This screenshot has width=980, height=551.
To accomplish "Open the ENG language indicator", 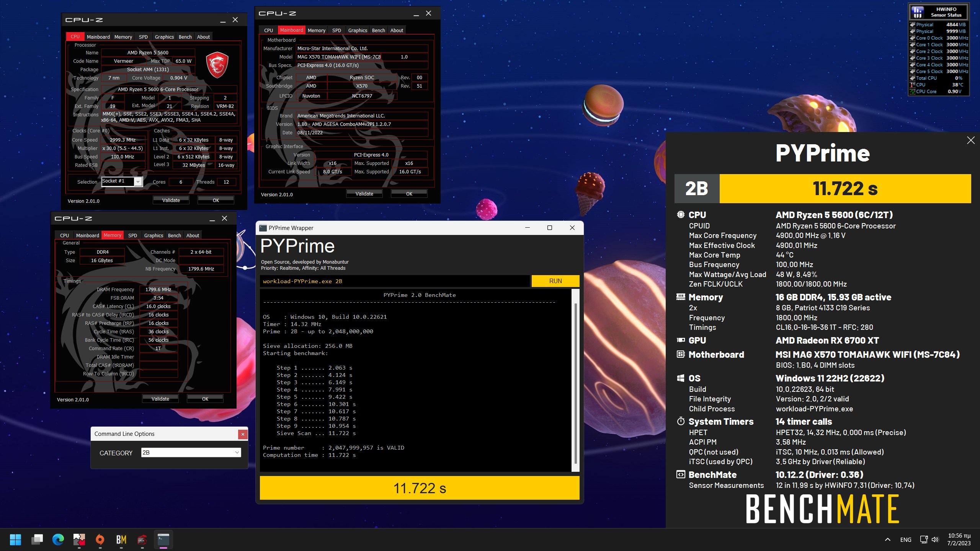I will pos(906,540).
